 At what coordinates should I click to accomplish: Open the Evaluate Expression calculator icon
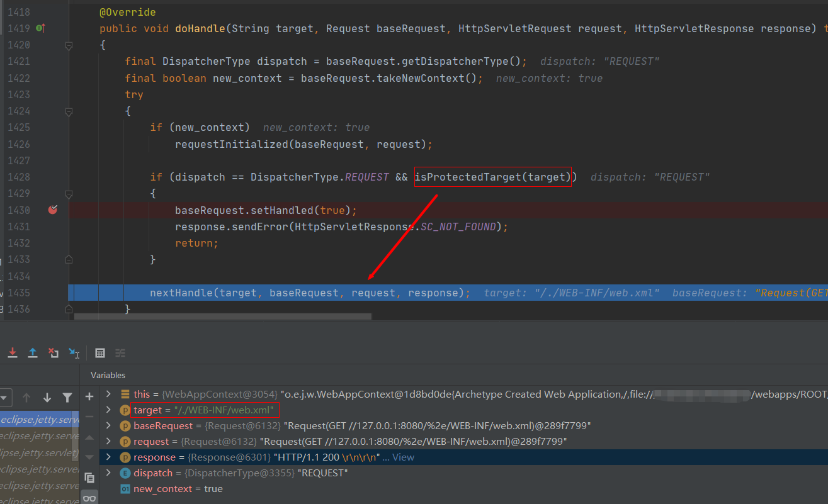click(100, 353)
